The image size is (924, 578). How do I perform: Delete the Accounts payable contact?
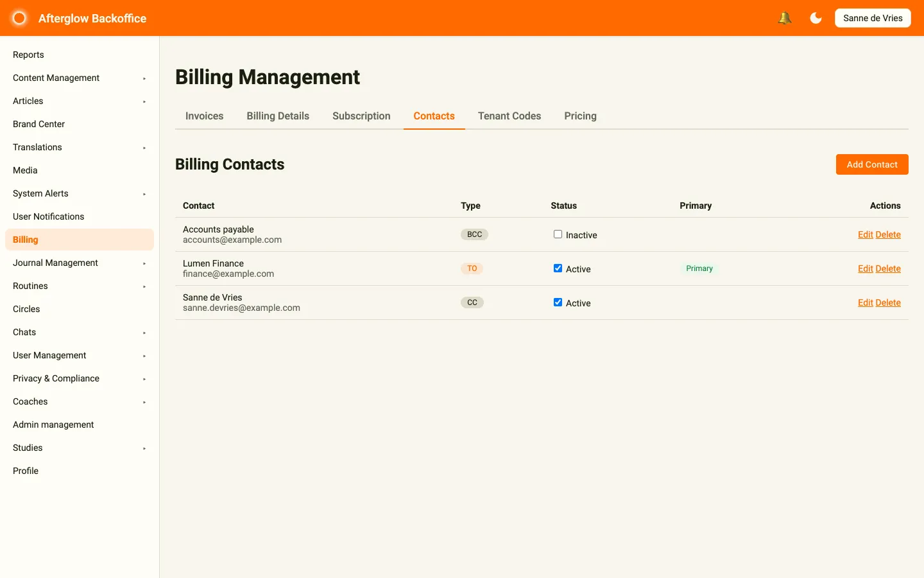tap(888, 234)
